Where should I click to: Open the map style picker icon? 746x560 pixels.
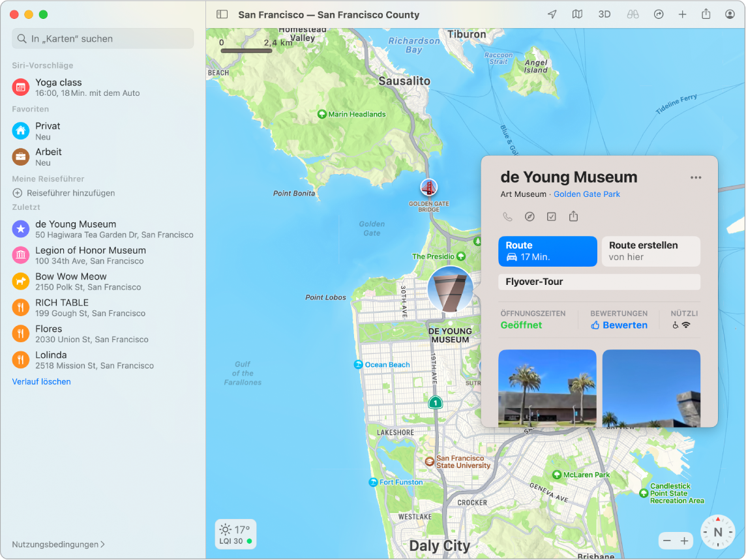pyautogui.click(x=577, y=14)
